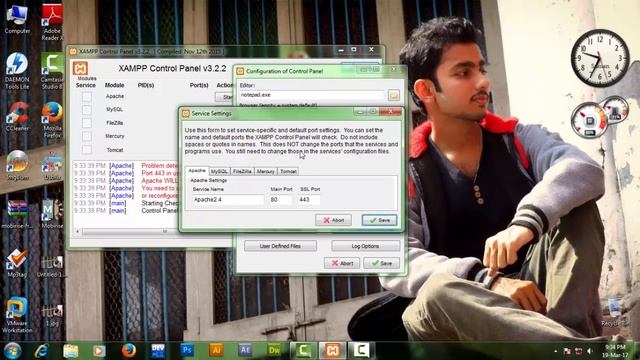This screenshot has height=360, width=640.
Task: Open the Computer desktop icon
Action: (x=17, y=19)
